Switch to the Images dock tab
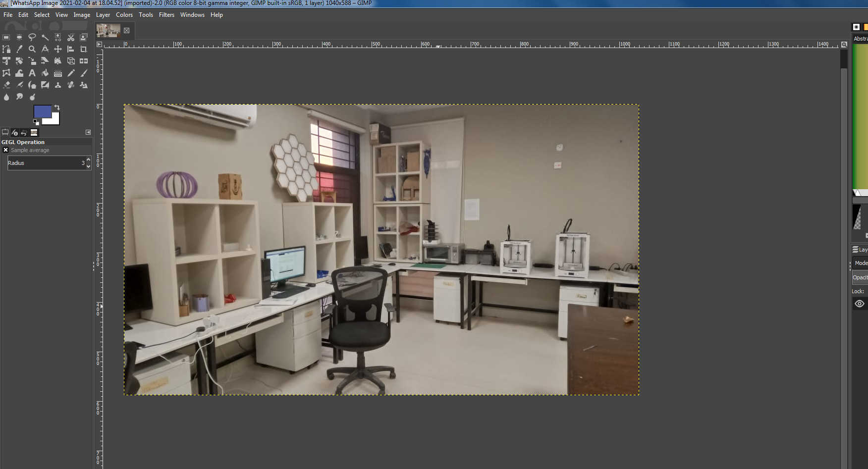868x469 pixels. [34, 132]
